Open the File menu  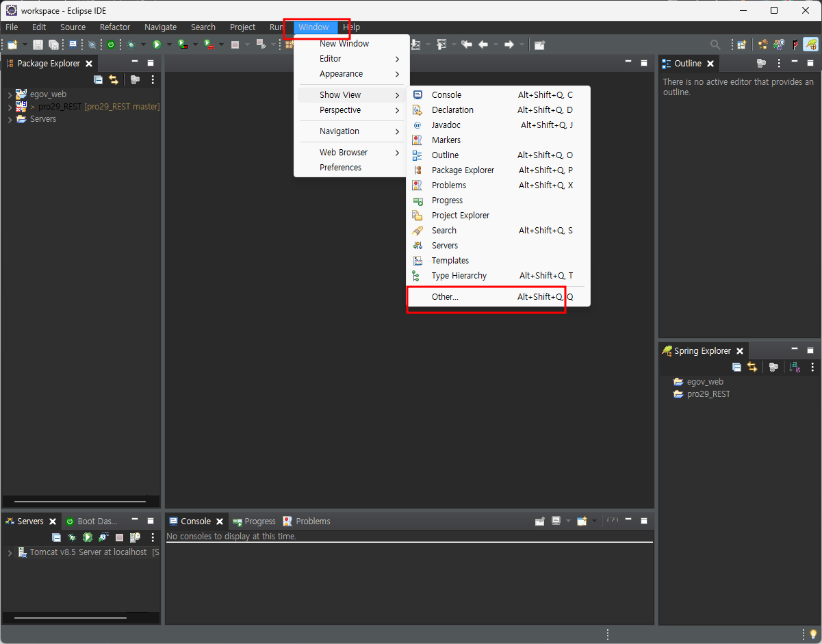[x=12, y=27]
